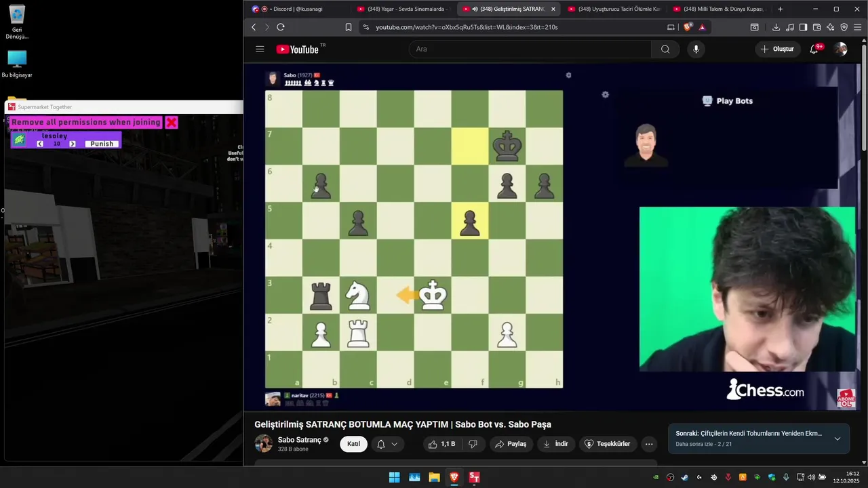868x488 pixels.
Task: Increase lesoley punish value with right arrow
Action: coord(73,144)
